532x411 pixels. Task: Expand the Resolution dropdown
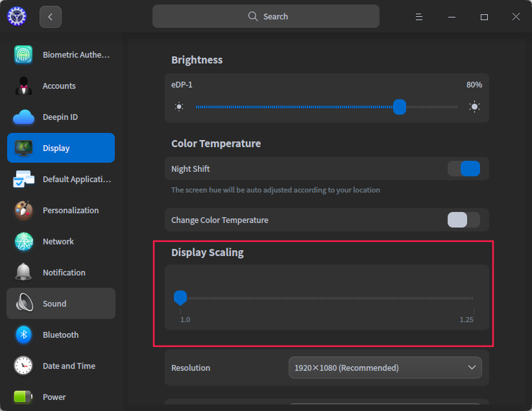385,368
